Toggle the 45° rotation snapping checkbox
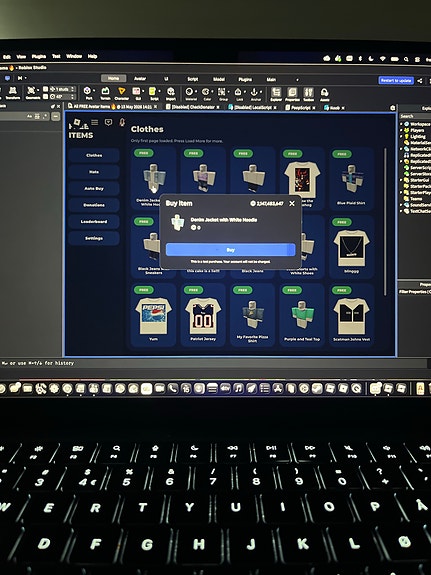 click(45, 96)
